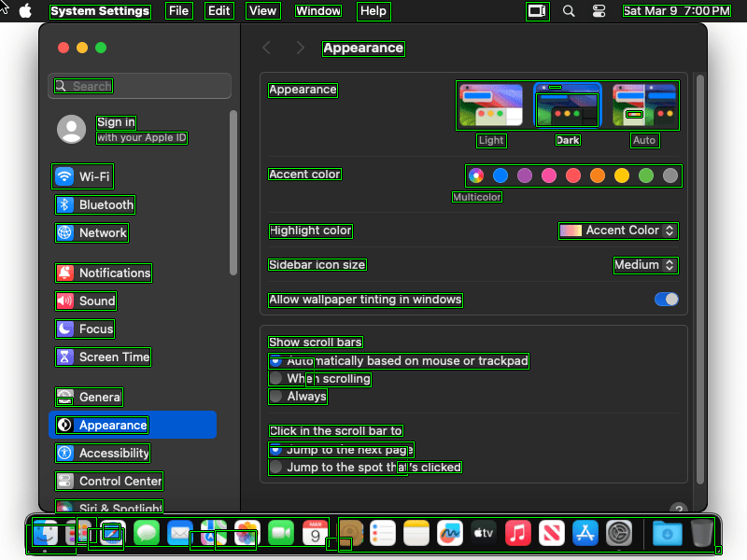
Task: Open the Sidebar icon size dropdown
Action: pos(645,265)
